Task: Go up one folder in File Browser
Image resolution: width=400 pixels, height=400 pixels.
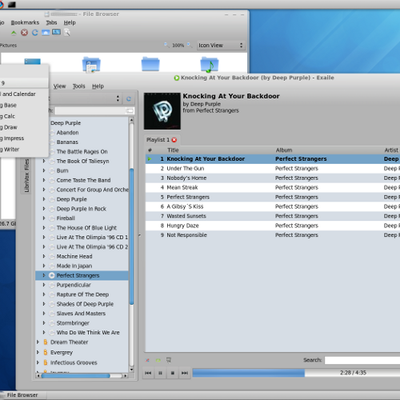Action: click(x=14, y=32)
